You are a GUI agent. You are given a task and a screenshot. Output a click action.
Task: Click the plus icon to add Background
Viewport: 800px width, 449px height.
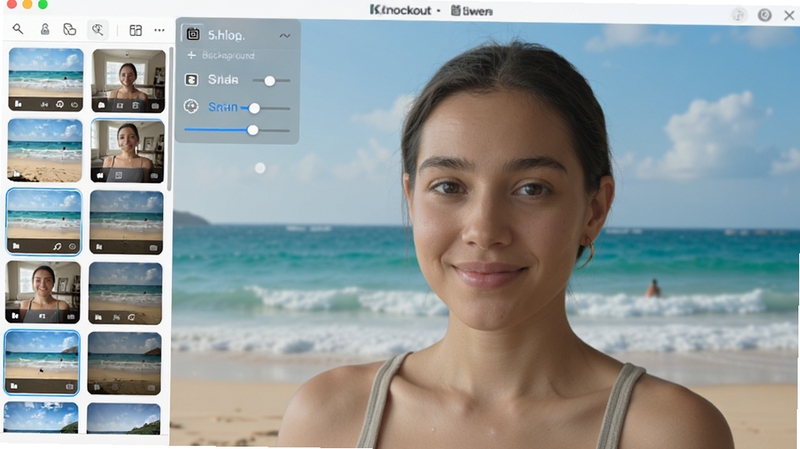click(191, 55)
